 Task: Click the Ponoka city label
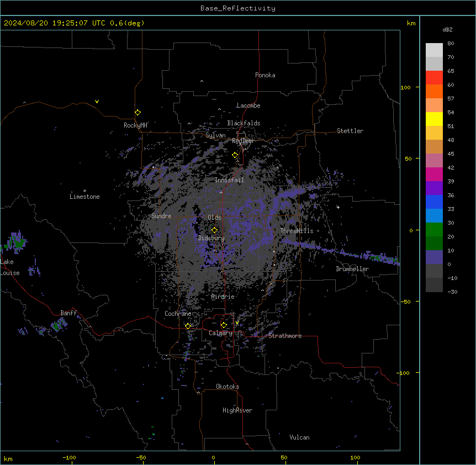pyautogui.click(x=265, y=75)
